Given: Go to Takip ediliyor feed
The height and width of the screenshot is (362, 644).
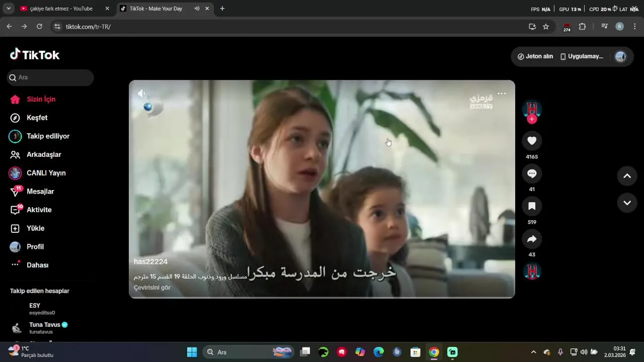Looking at the screenshot, I should pos(48,136).
